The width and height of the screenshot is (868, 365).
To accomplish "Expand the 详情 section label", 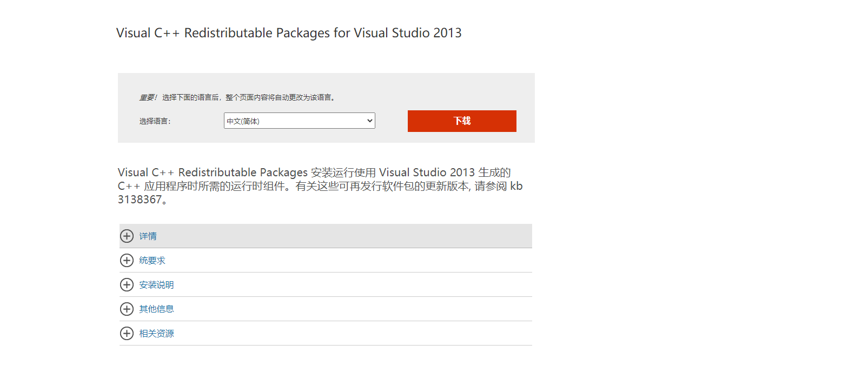I will pyautogui.click(x=148, y=236).
